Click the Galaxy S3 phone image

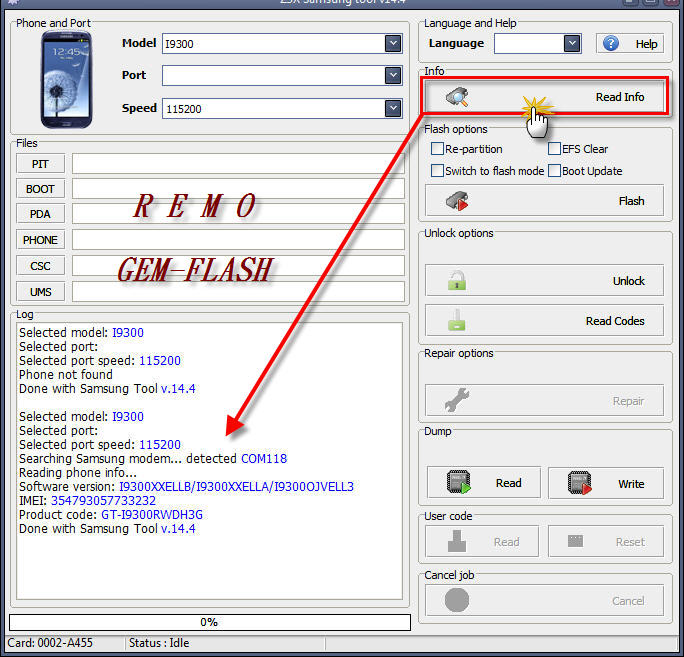pyautogui.click(x=66, y=79)
